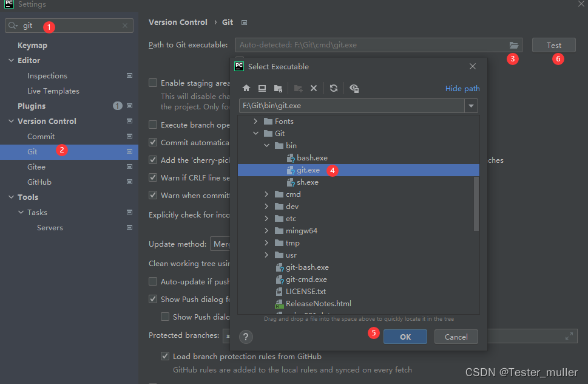Screen dimensions: 588x384
Task: Click the project icon on Servers row
Action: pos(129,227)
